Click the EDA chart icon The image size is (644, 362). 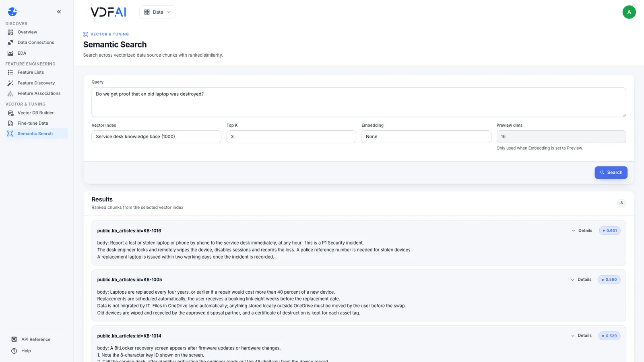(x=10, y=53)
